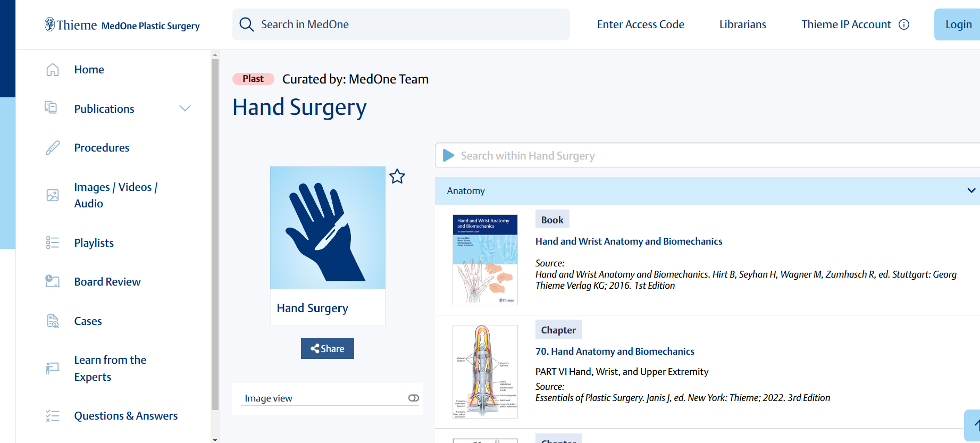This screenshot has height=443, width=980.
Task: Expand the Publications menu chevron
Action: click(185, 108)
